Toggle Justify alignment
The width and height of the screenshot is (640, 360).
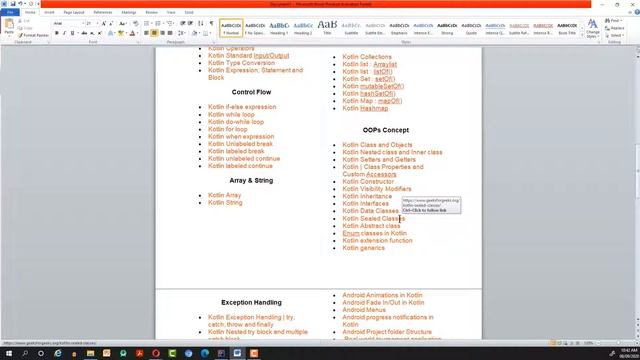(x=170, y=33)
